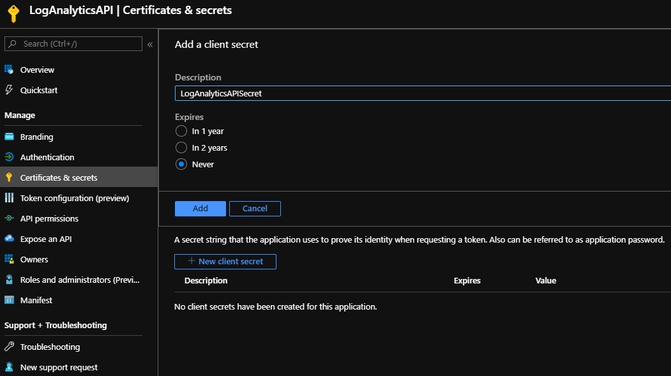The height and width of the screenshot is (376, 671).
Task: Click the New support request person icon
Action: coord(9,367)
